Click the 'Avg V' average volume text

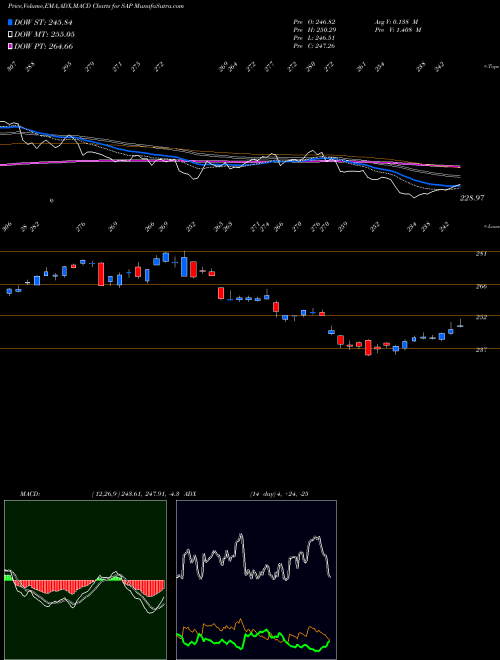point(396,21)
